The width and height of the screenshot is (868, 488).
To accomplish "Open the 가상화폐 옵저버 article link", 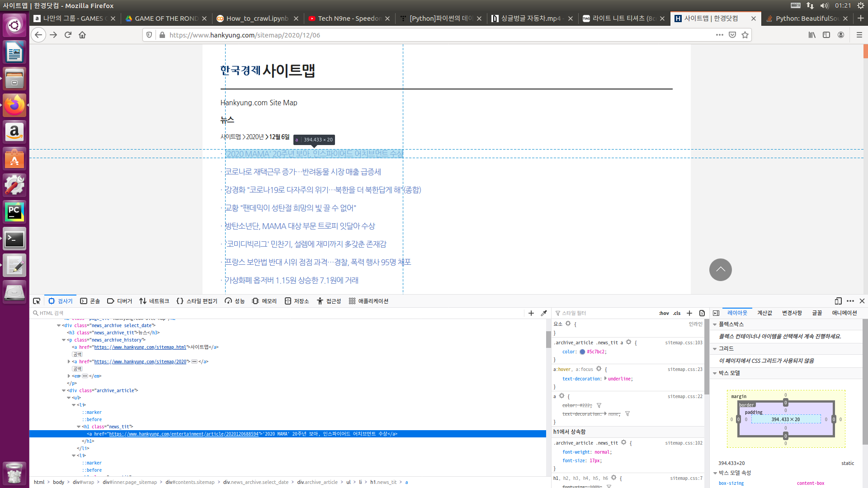I will coord(292,280).
